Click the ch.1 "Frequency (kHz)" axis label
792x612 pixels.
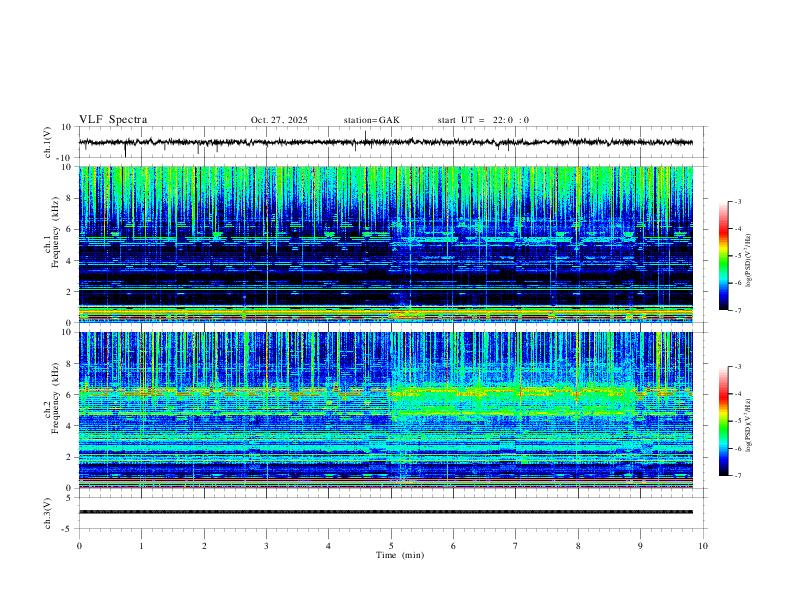(55, 232)
